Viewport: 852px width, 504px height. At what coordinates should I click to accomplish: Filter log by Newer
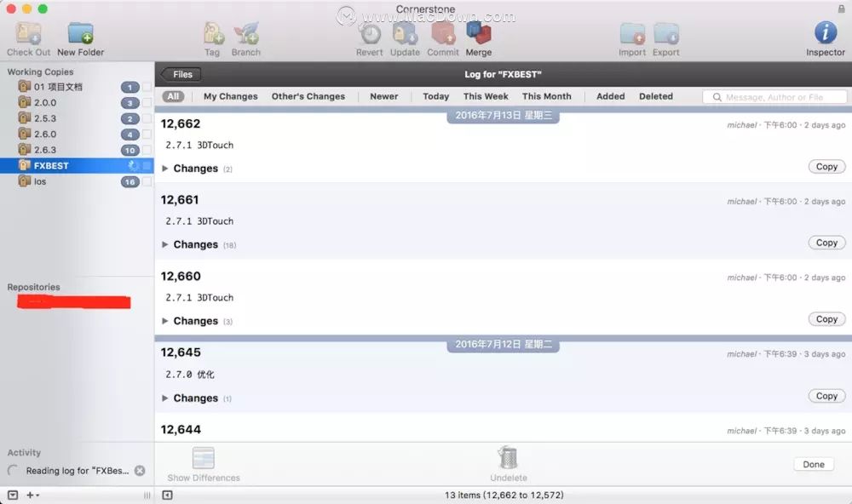click(383, 96)
